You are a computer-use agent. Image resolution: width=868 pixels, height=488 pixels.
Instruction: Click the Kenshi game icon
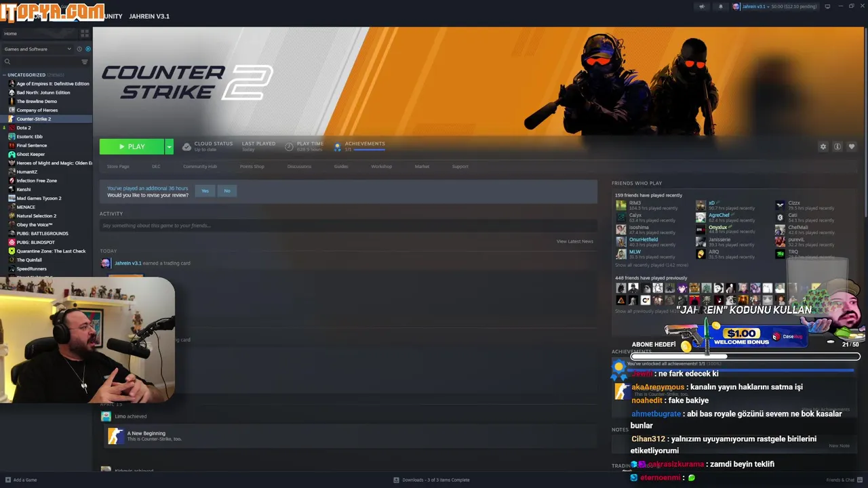12,189
